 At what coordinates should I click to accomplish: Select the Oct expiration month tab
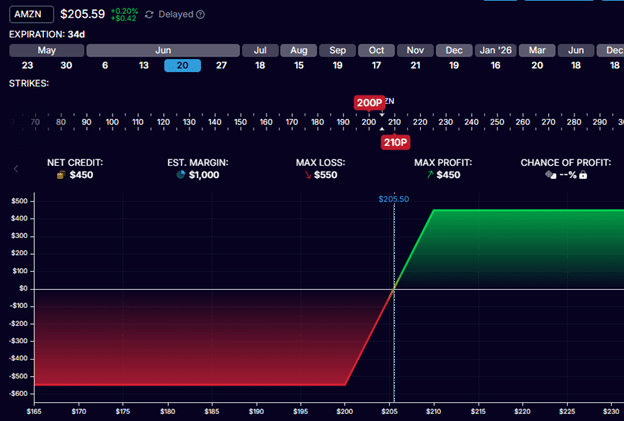tap(376, 50)
